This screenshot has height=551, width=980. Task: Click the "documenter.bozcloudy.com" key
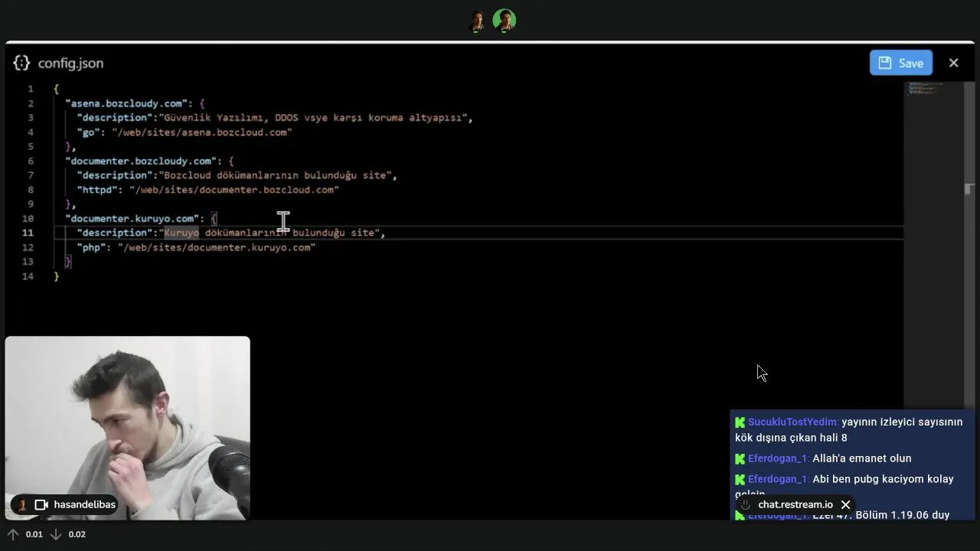tap(141, 161)
